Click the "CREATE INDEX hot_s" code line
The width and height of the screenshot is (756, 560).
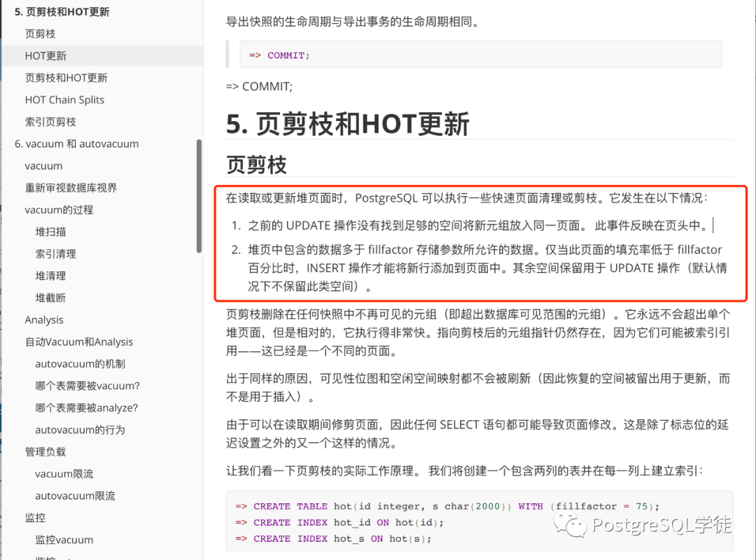(333, 539)
